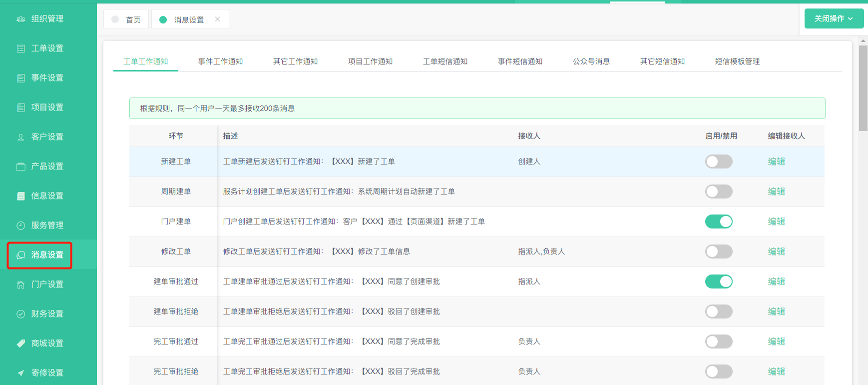Disable notification for 建单审批通过 row

[719, 281]
